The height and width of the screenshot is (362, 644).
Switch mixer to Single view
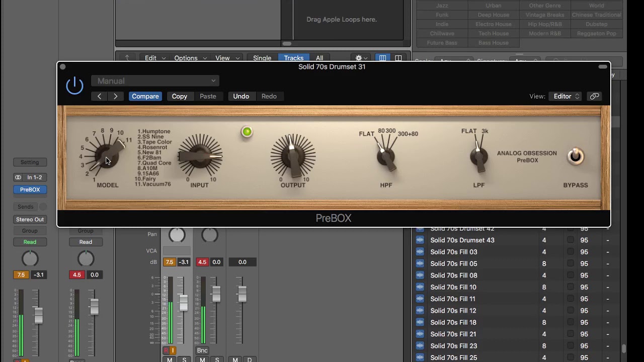[x=262, y=58]
